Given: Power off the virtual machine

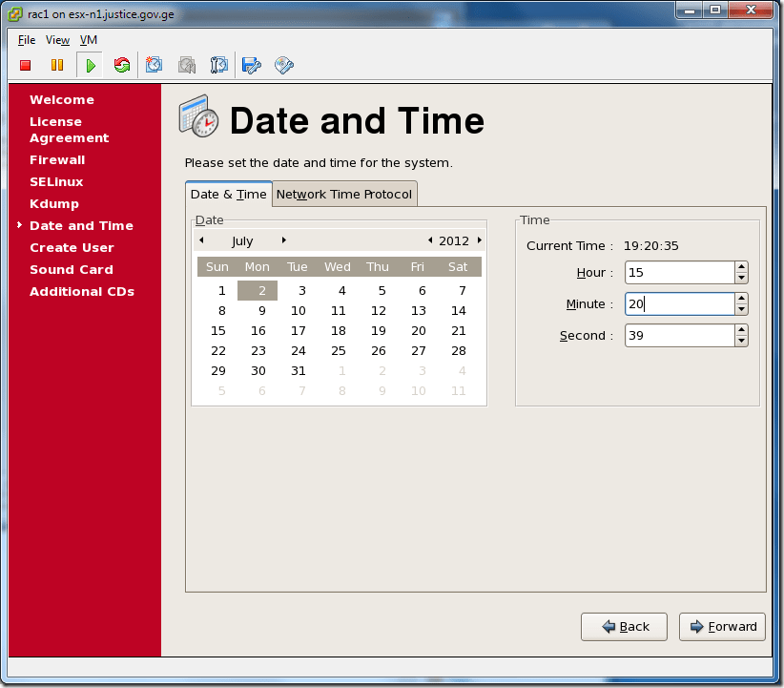Looking at the screenshot, I should 25,65.
